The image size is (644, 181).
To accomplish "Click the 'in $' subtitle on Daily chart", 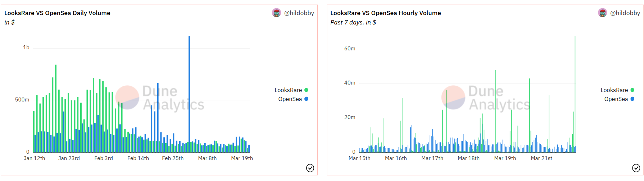I will click(x=9, y=22).
